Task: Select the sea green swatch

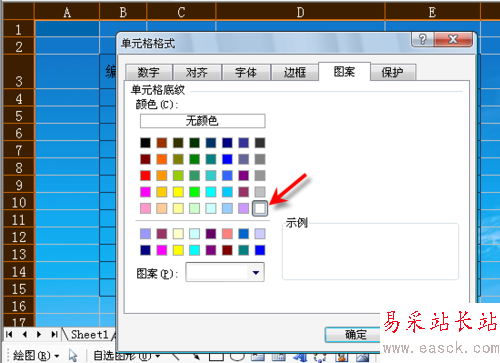Action: point(194,176)
